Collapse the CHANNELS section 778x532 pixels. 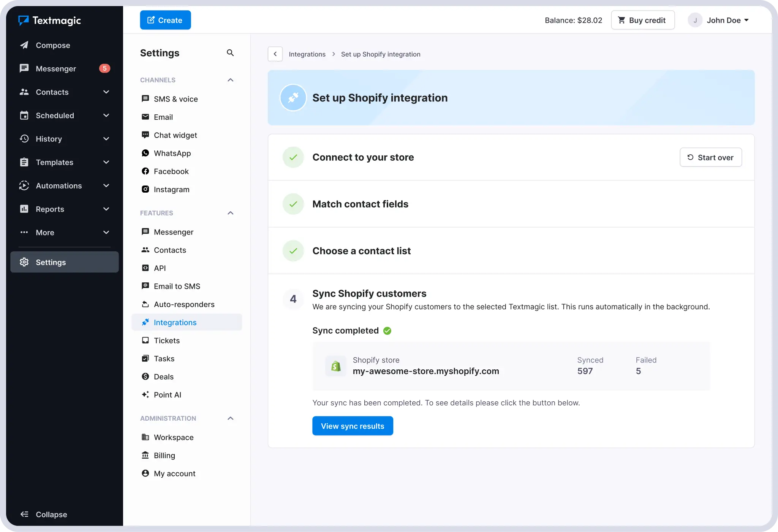(x=230, y=80)
